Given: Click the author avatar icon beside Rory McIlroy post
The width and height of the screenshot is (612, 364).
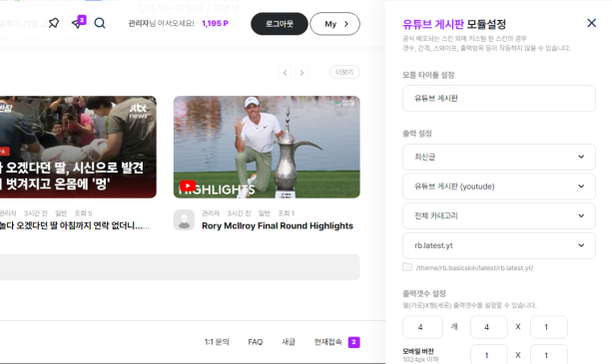Looking at the screenshot, I should tap(184, 220).
